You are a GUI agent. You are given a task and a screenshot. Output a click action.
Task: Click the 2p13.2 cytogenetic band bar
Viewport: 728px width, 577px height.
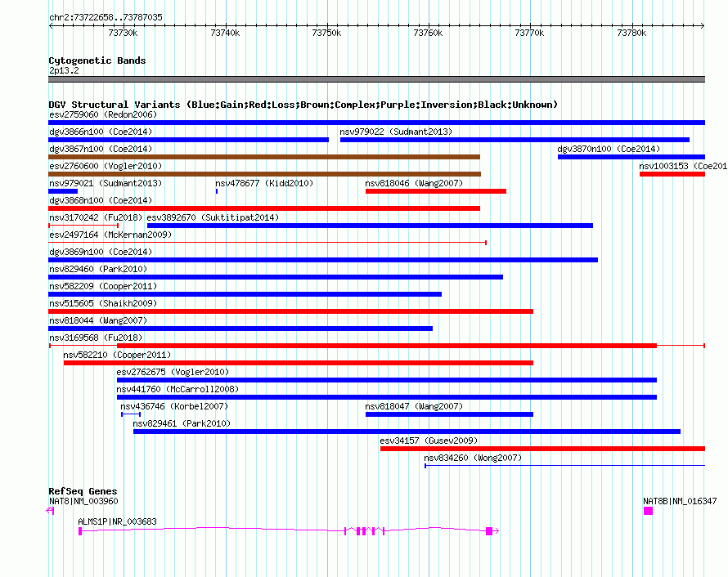(x=376, y=79)
